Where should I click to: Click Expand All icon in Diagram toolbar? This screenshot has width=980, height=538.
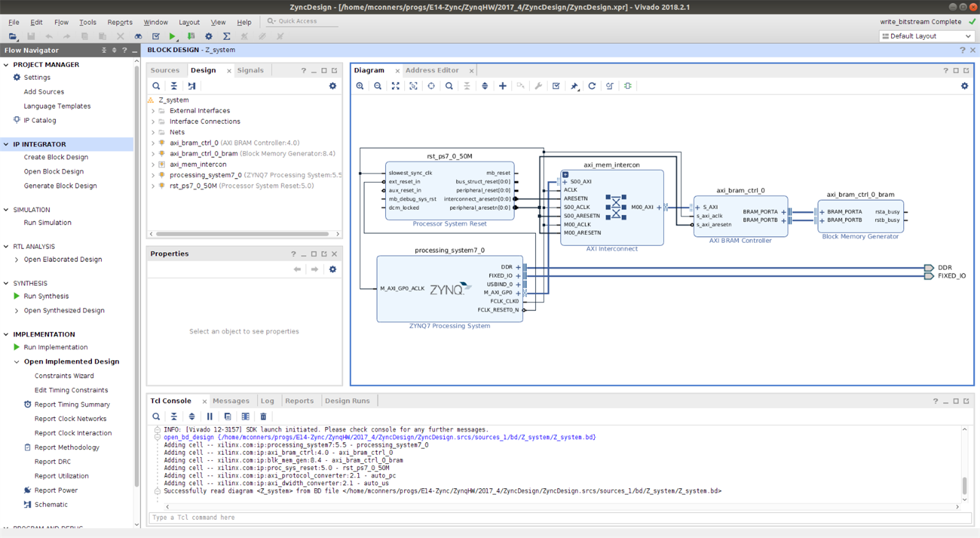(484, 86)
